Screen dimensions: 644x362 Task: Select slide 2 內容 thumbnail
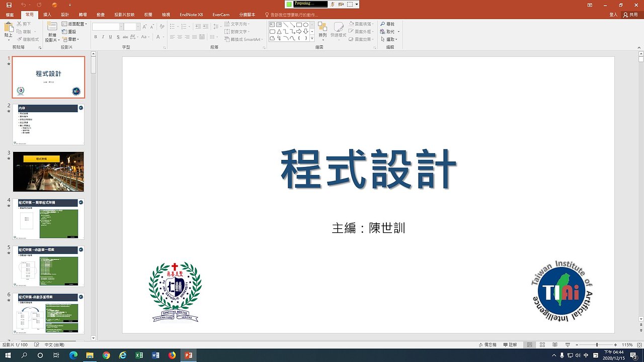coord(48,125)
